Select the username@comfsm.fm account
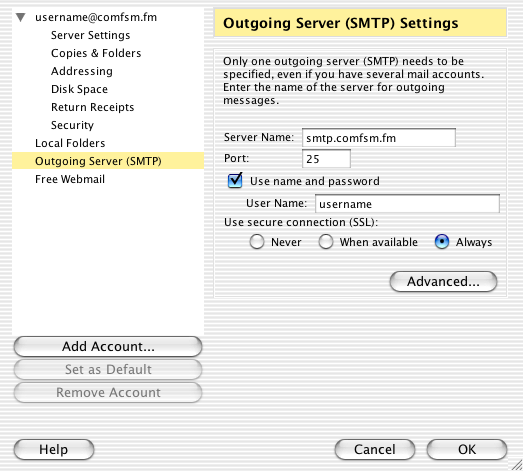 96,17
